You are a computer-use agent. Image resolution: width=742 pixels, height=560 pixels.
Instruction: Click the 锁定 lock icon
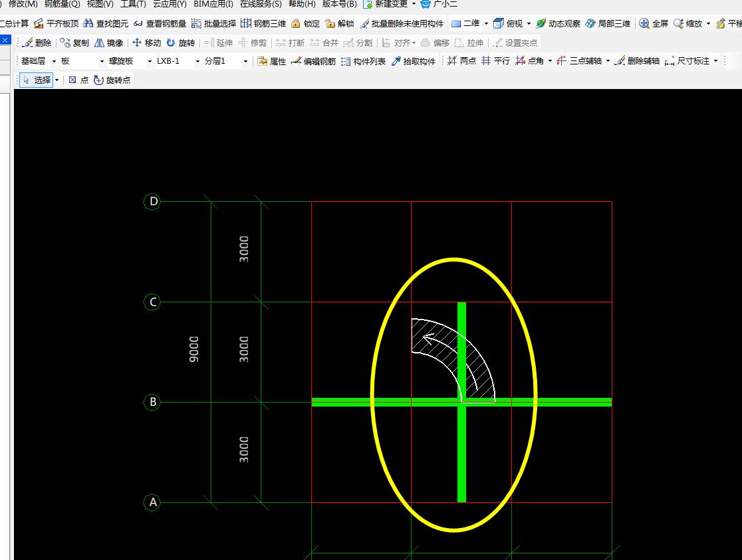coord(296,23)
